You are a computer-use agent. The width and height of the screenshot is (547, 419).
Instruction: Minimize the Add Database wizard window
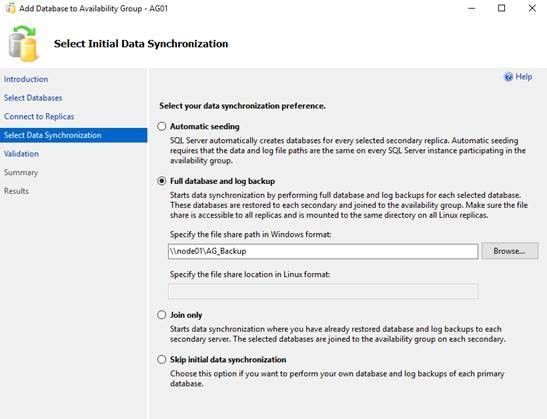point(471,8)
